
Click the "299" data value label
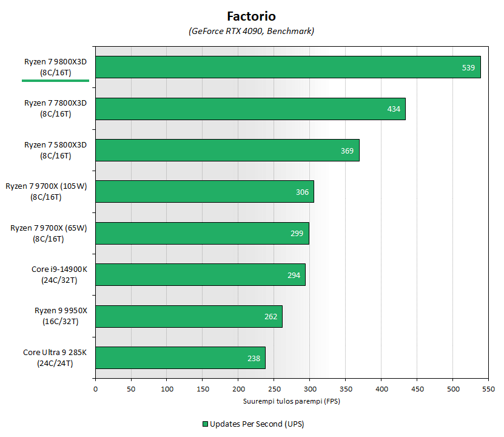(x=297, y=234)
